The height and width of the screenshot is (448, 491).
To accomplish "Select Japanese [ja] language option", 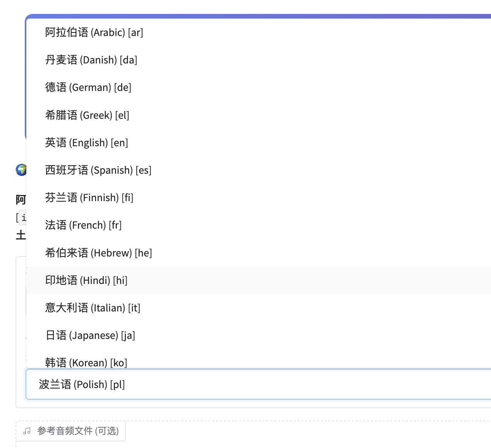I will pyautogui.click(x=90, y=335).
